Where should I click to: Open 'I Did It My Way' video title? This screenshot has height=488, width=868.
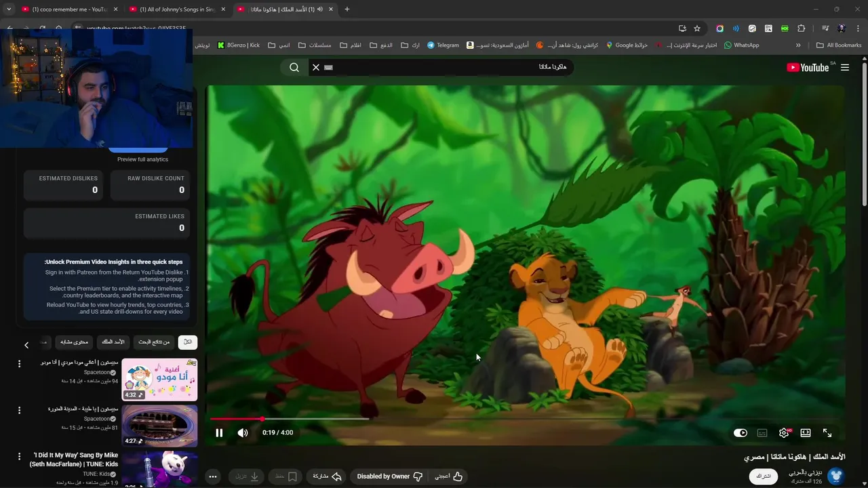click(x=75, y=460)
